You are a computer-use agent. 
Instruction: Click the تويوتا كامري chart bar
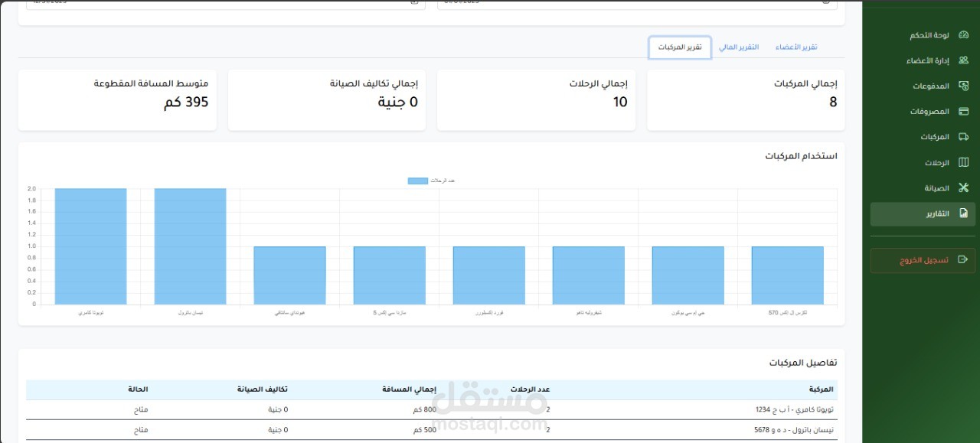[x=91, y=246]
